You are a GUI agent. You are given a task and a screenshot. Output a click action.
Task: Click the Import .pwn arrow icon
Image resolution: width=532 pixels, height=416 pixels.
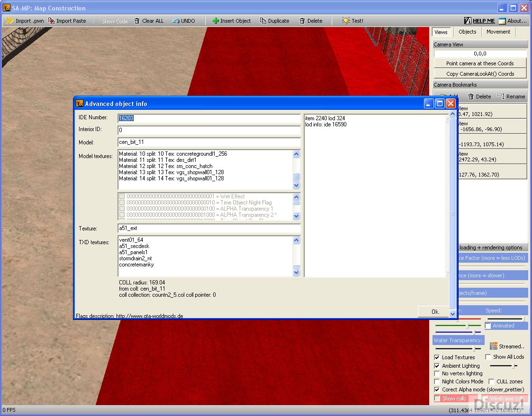[9, 21]
